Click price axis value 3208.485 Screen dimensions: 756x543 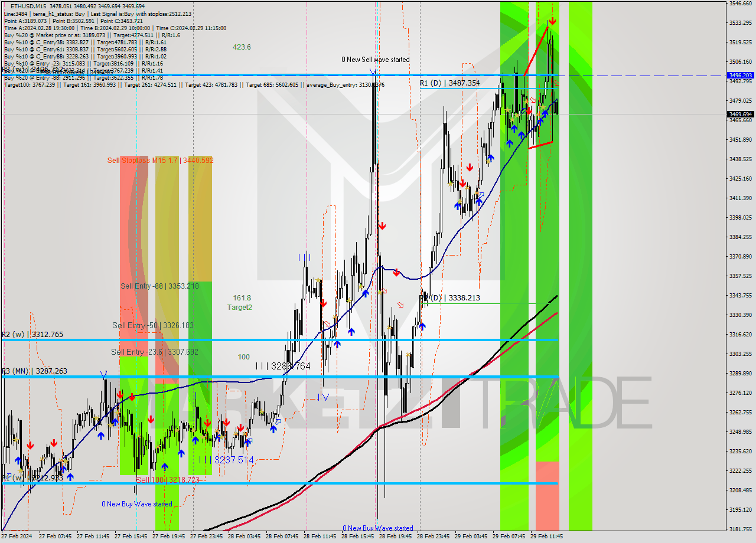[741, 490]
